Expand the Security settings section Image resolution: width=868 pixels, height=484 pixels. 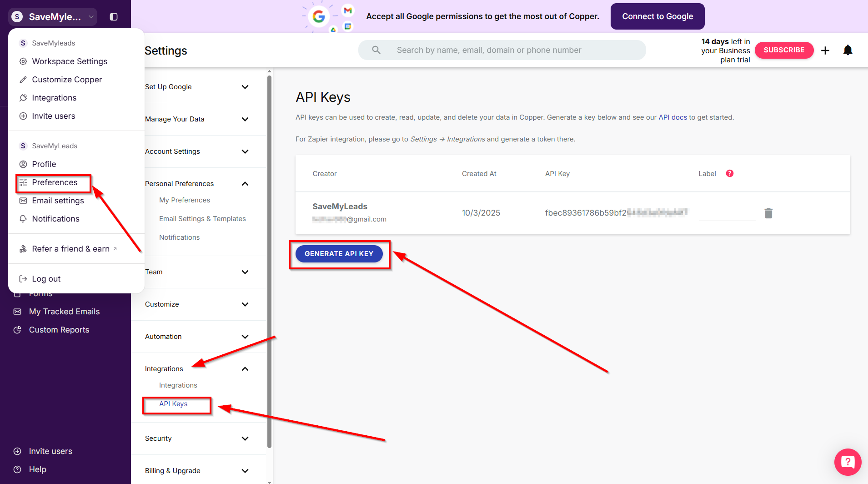click(245, 439)
